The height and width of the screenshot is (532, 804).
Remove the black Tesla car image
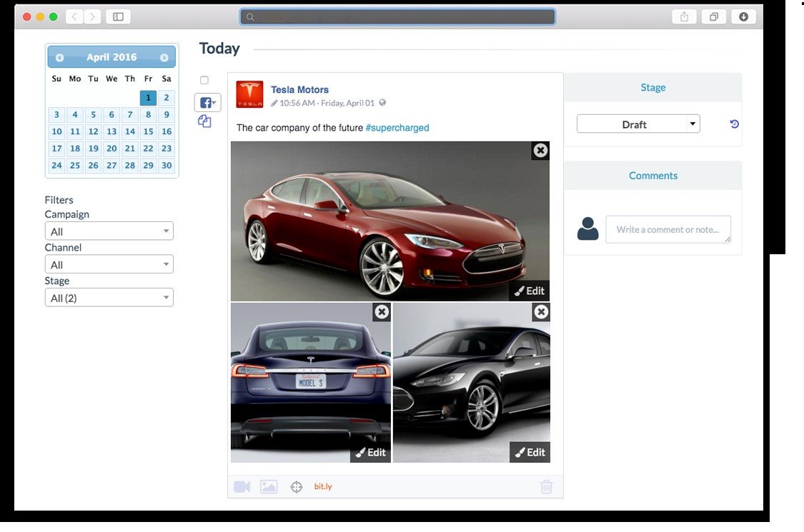click(x=541, y=311)
